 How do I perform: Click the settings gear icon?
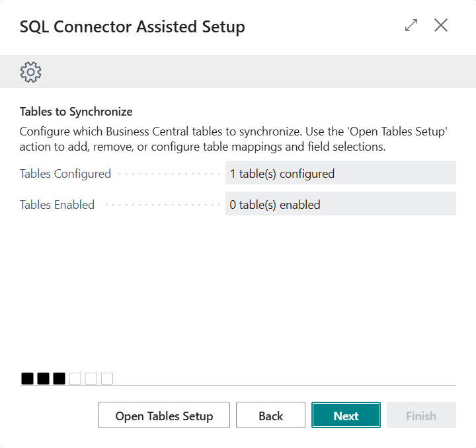30,72
